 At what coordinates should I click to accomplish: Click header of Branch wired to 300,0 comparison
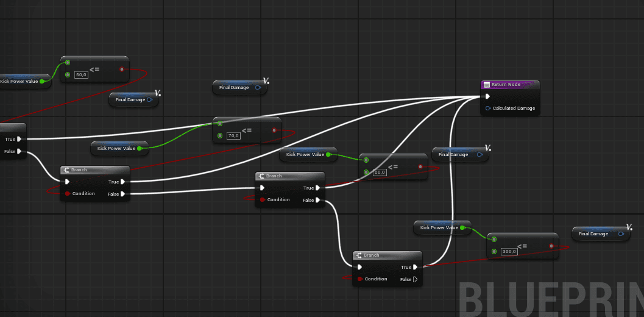tap(387, 255)
